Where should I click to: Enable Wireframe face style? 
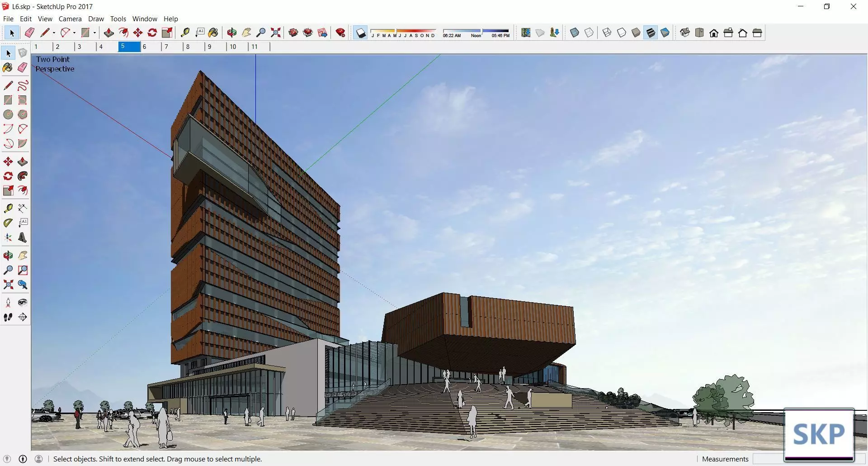click(607, 33)
